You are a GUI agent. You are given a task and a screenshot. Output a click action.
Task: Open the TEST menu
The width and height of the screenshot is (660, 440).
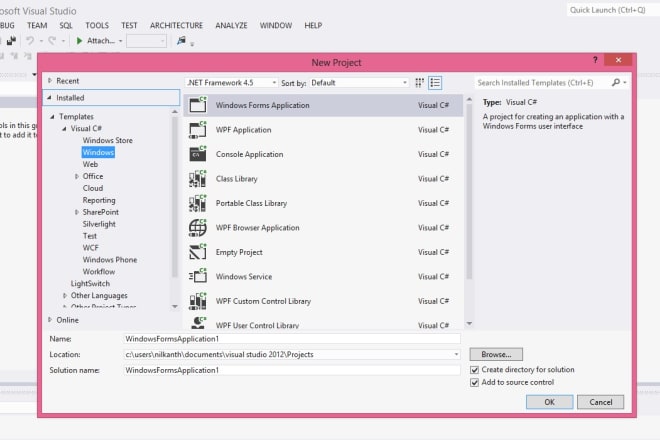[129, 25]
